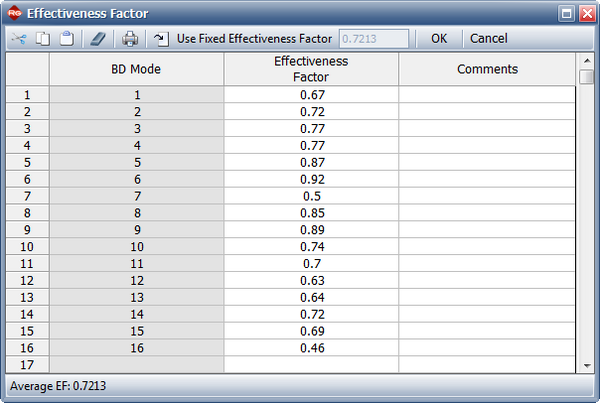Click BD Mode cell 9
This screenshot has width=600, height=403.
point(137,230)
